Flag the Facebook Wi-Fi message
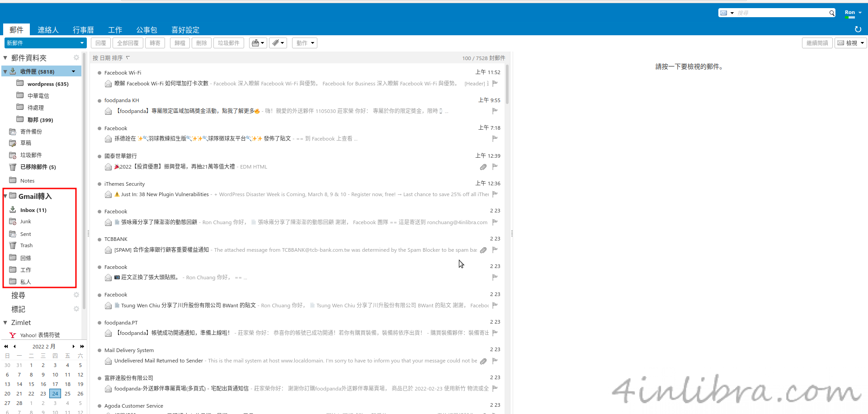Image resolution: width=868 pixels, height=414 pixels. [495, 83]
